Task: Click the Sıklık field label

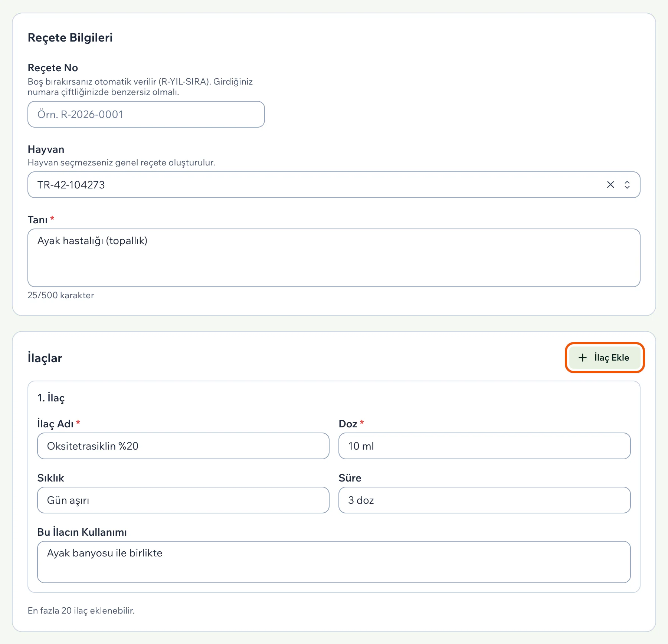Action: [51, 478]
